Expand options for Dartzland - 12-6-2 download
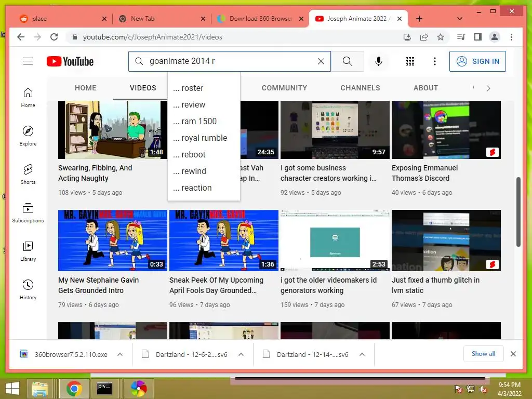 click(x=241, y=354)
